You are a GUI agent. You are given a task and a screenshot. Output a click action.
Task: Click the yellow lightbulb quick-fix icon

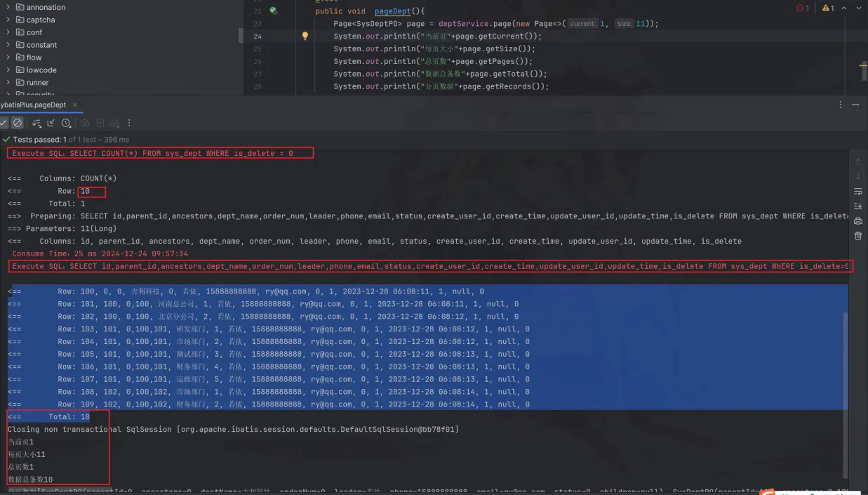(x=305, y=36)
